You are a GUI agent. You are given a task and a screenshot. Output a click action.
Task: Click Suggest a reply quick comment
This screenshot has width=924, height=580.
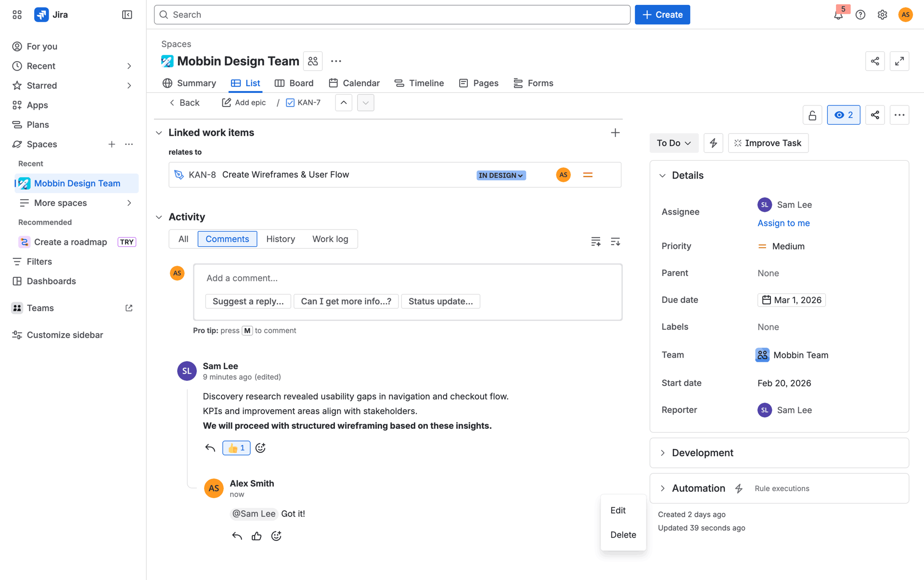[x=248, y=301]
